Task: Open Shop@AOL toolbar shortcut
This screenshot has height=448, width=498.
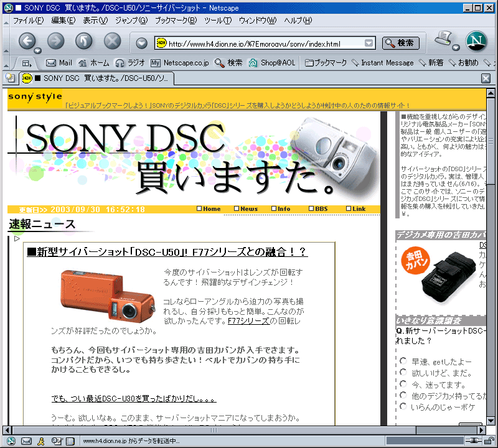Action: pyautogui.click(x=272, y=63)
